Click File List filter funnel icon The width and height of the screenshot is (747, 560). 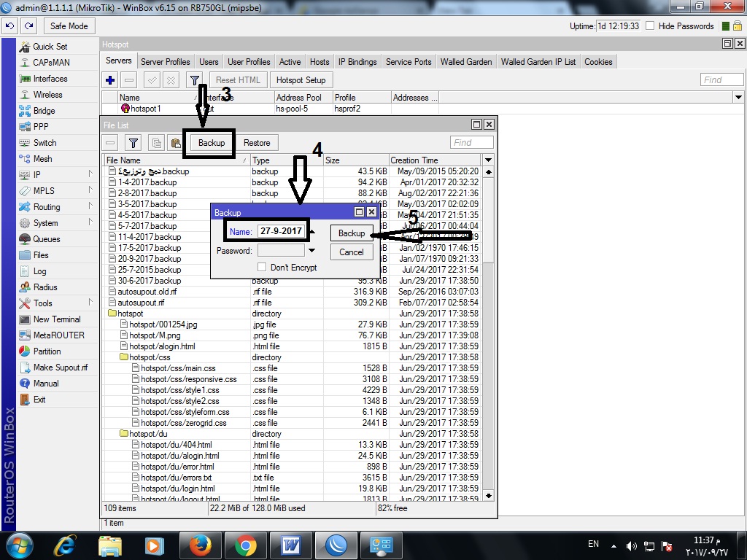pos(133,143)
